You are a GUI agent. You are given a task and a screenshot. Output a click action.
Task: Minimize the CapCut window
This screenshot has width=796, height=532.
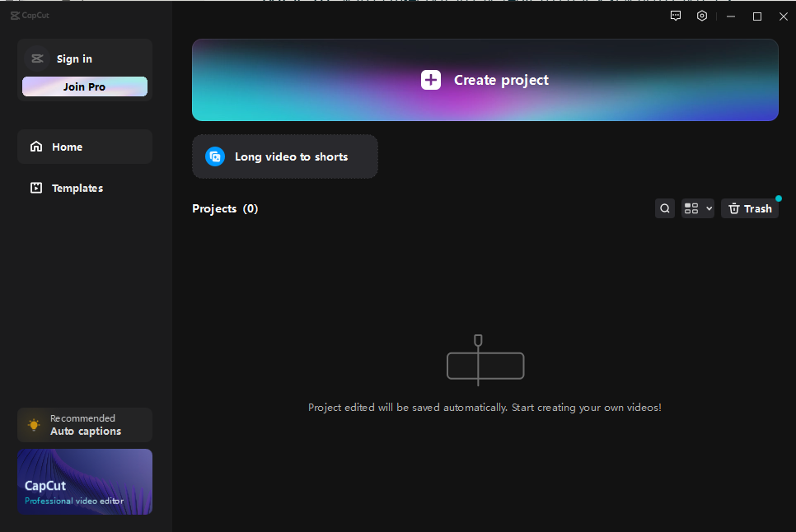(x=731, y=16)
